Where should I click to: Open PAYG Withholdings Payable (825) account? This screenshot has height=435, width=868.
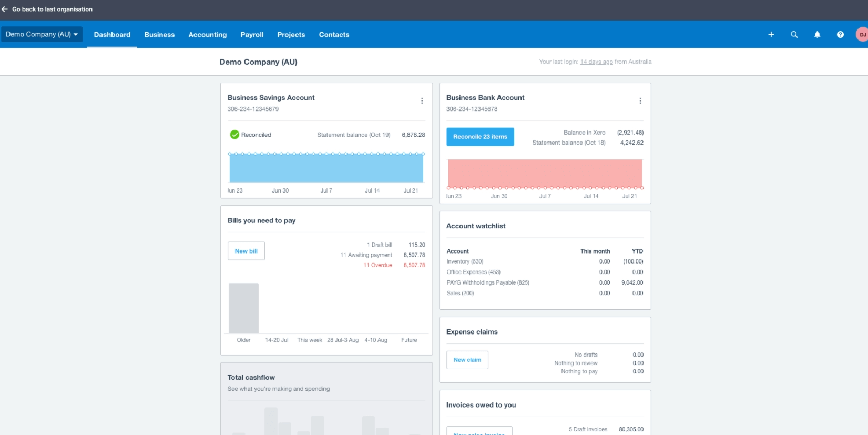(x=488, y=282)
